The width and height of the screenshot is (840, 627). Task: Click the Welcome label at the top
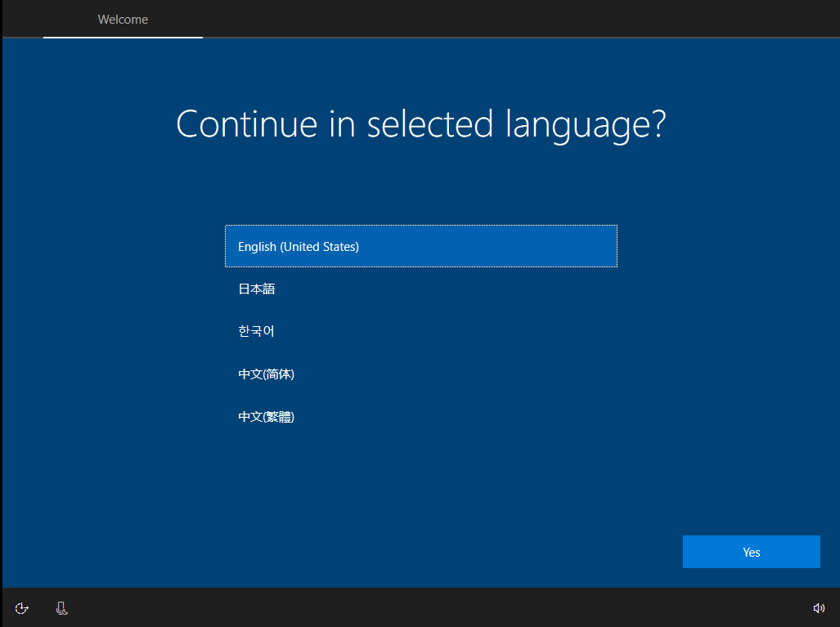[x=122, y=20]
